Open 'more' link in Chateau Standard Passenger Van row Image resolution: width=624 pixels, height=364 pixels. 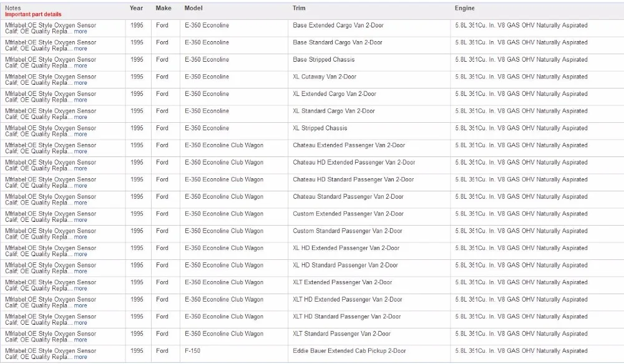click(x=80, y=203)
